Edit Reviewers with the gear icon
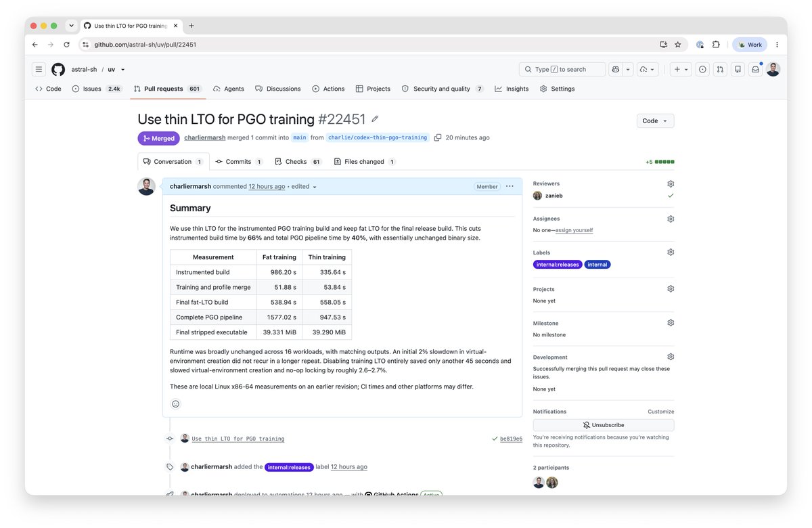Viewport: 812px width, 528px height. tap(671, 183)
